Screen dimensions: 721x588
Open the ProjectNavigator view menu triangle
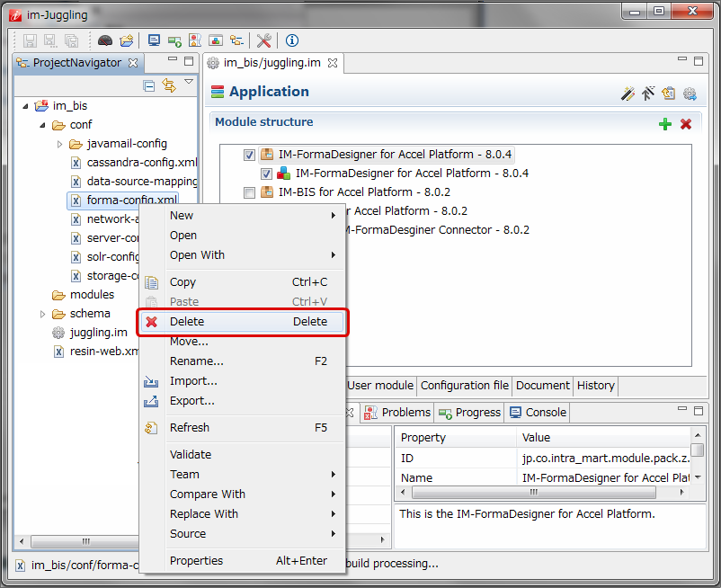189,82
